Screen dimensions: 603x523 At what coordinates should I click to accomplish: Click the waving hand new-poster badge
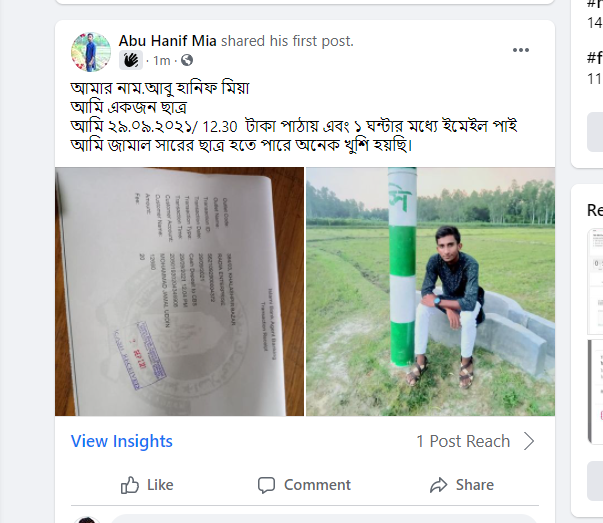click(129, 61)
